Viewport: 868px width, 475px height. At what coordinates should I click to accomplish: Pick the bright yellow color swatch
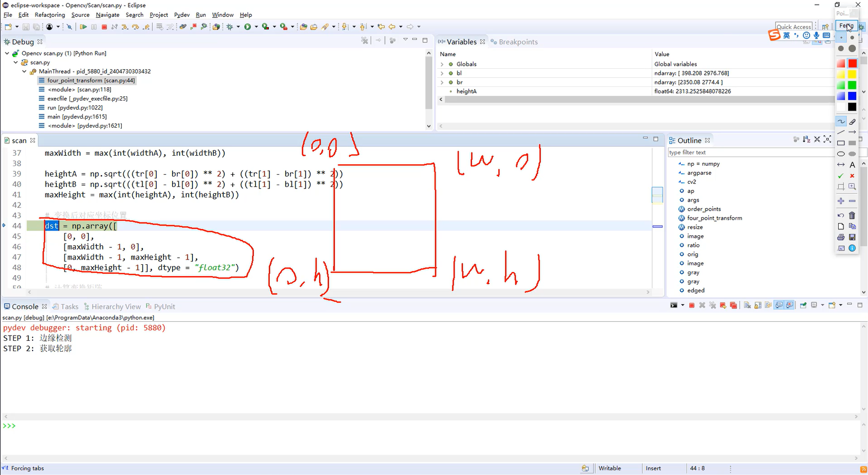tap(852, 75)
